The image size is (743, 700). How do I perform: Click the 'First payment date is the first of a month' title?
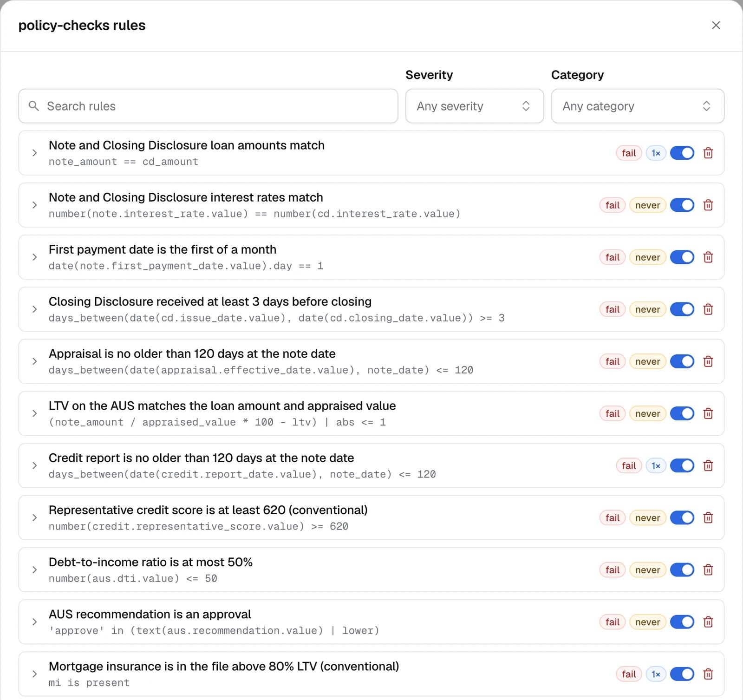pos(163,249)
